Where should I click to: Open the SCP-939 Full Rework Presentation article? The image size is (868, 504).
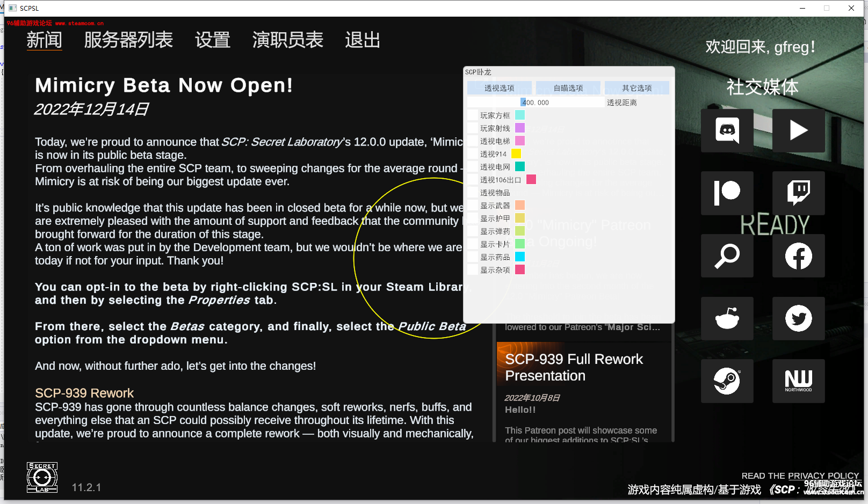click(x=583, y=392)
